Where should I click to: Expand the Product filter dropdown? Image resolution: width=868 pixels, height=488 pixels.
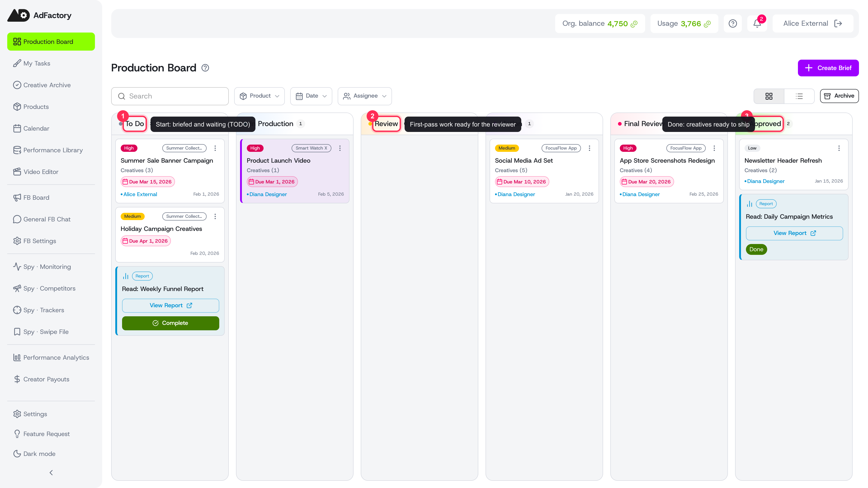coord(259,96)
